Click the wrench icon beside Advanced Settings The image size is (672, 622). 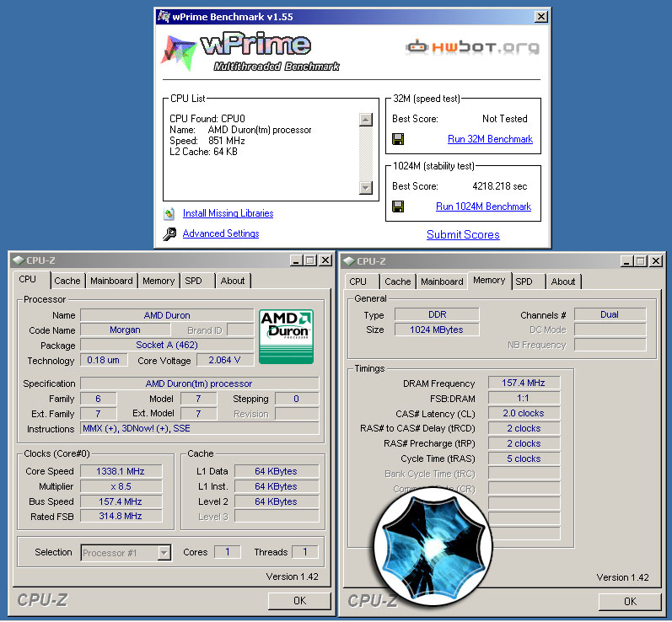pos(169,234)
